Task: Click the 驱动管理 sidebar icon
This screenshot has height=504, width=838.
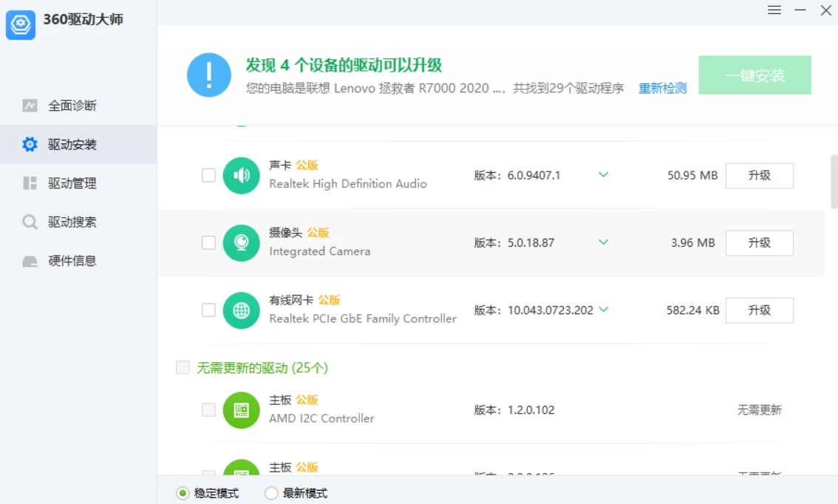Action: click(x=30, y=183)
